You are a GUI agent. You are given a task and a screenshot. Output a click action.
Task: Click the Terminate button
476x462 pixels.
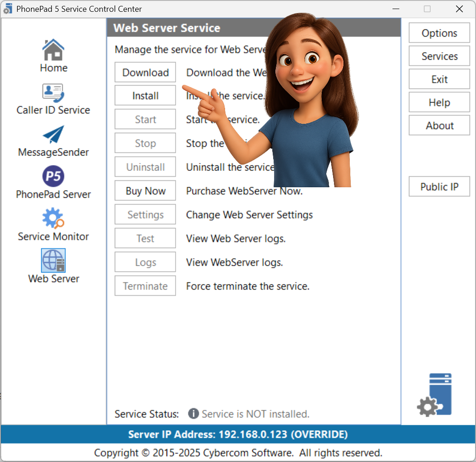(x=145, y=286)
